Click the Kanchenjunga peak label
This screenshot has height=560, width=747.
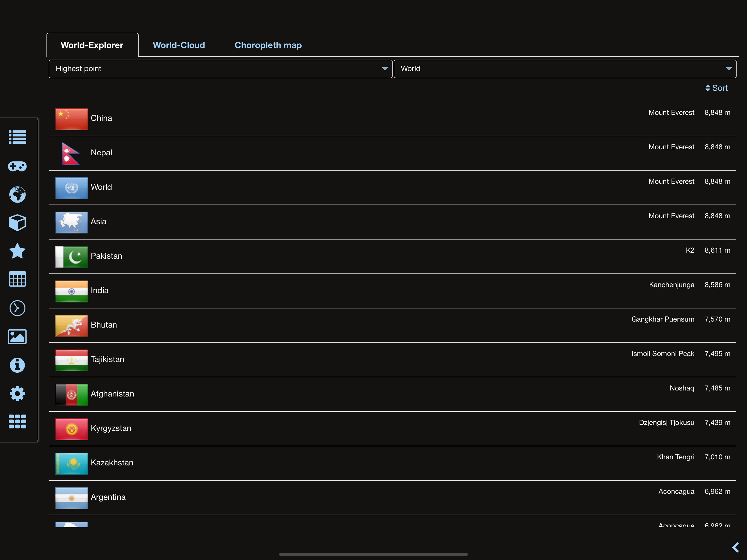(x=671, y=285)
